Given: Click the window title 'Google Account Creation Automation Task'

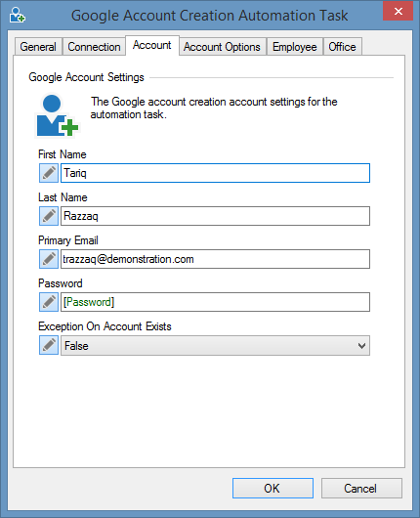Looking at the screenshot, I should coord(210,16).
